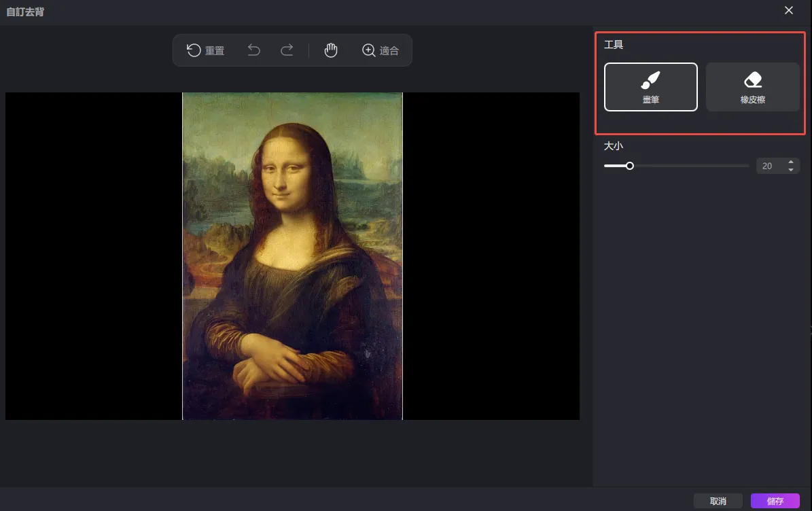
Task: Click the reset (重置) circular arrow icon
Action: click(x=194, y=50)
